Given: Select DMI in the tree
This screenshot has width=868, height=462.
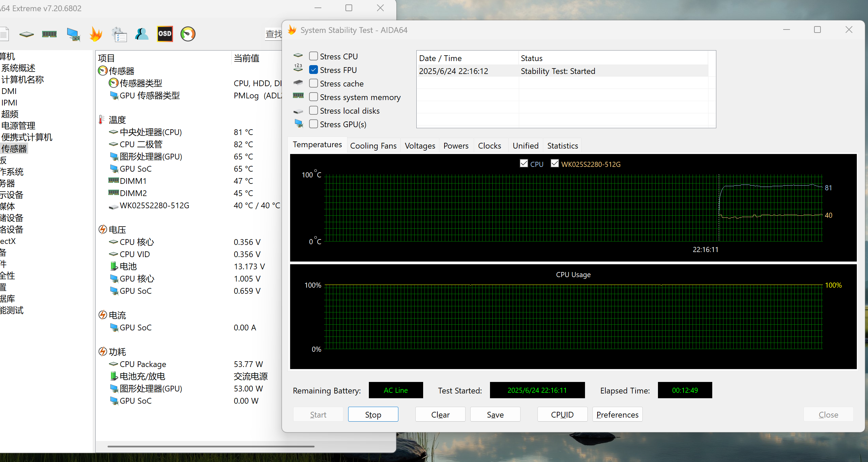Looking at the screenshot, I should click(x=9, y=91).
